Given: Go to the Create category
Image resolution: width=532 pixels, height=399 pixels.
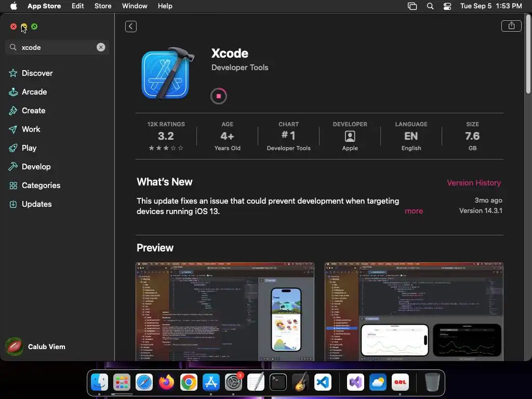Looking at the screenshot, I should tap(27, 110).
